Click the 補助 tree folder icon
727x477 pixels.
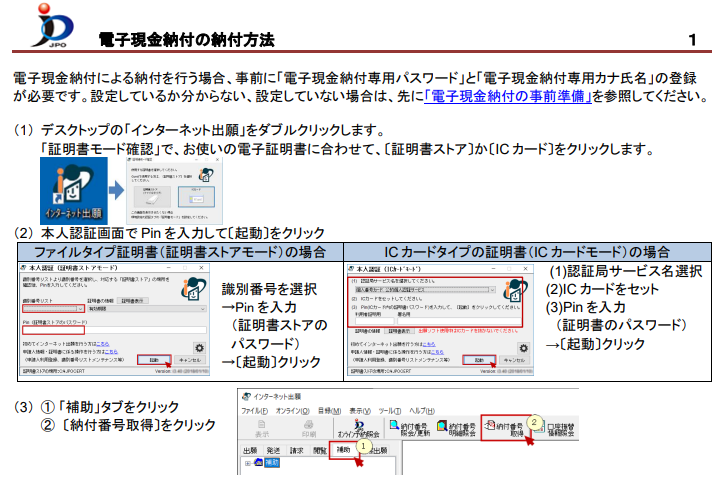click(259, 463)
